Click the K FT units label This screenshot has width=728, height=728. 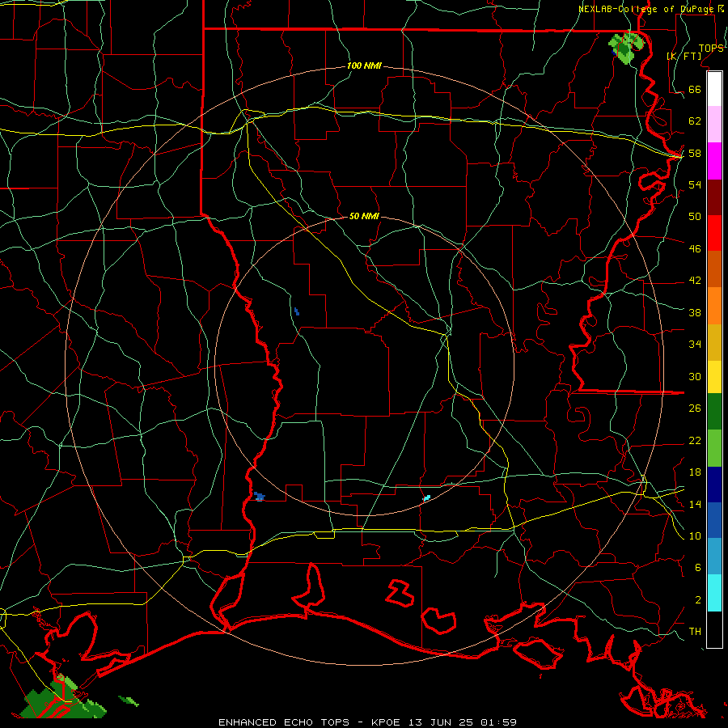coord(684,56)
